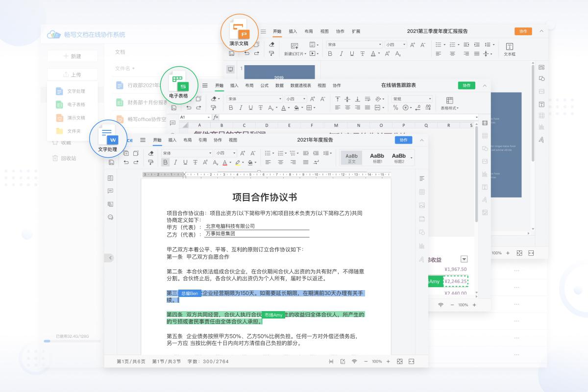588x392 pixels.
Task: Increase paragraph indent in document editor
Action: point(316,153)
